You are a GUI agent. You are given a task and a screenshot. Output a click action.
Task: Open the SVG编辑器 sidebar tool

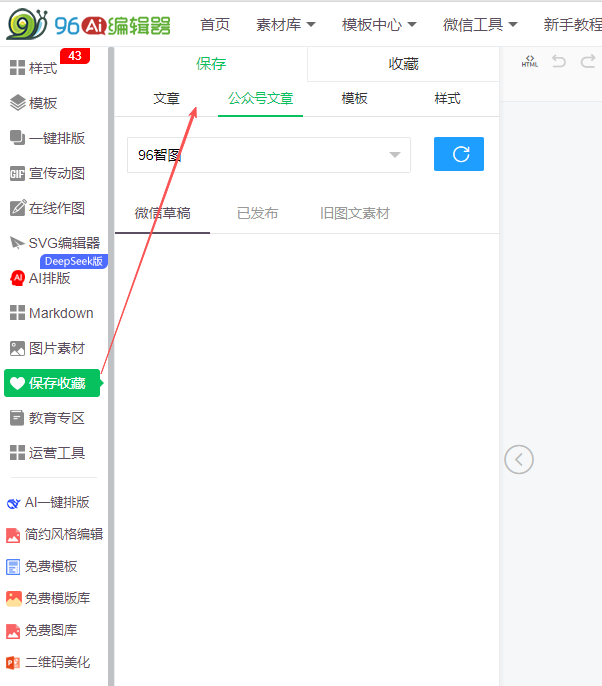pyautogui.click(x=55, y=242)
